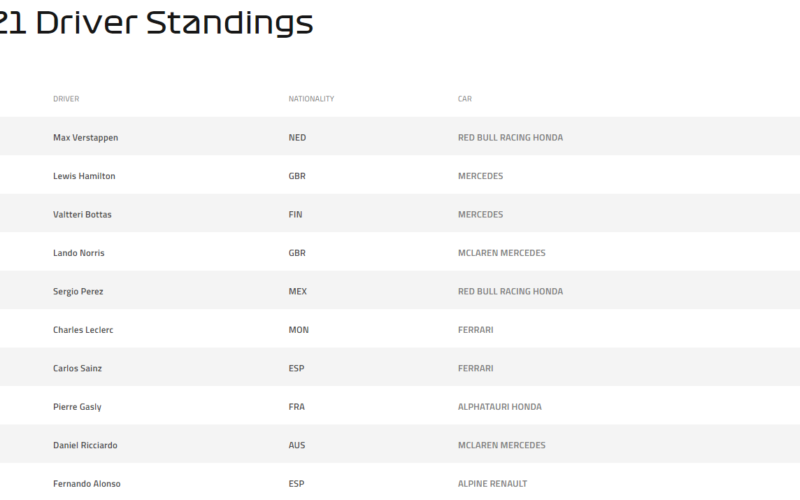Open Charles Leclerc driver link

click(x=83, y=330)
